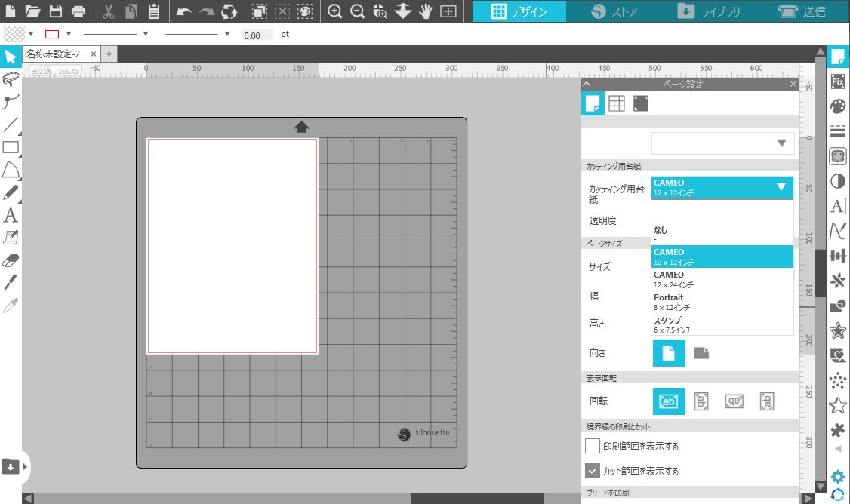
Task: Select the rightmost rotated ab view option
Action: click(x=766, y=401)
